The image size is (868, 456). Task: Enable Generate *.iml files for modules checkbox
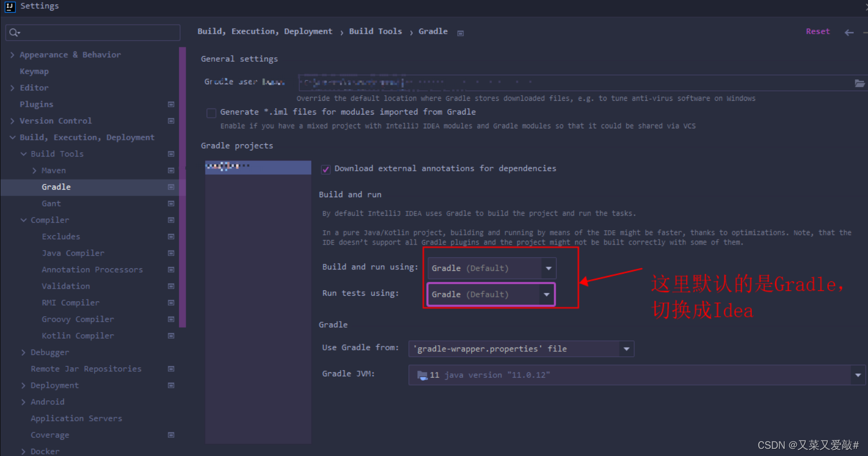pos(211,113)
